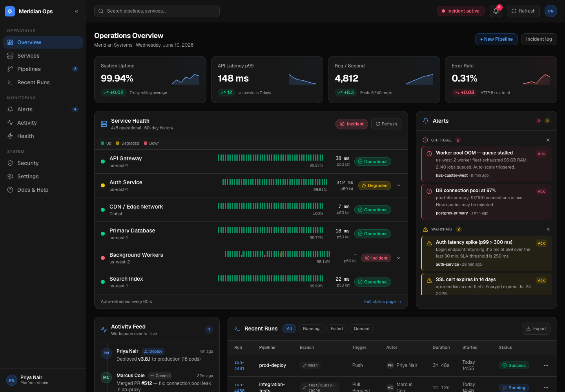Expand the Auth Service row chevron
Image resolution: width=565 pixels, height=392 pixels.
tap(399, 185)
